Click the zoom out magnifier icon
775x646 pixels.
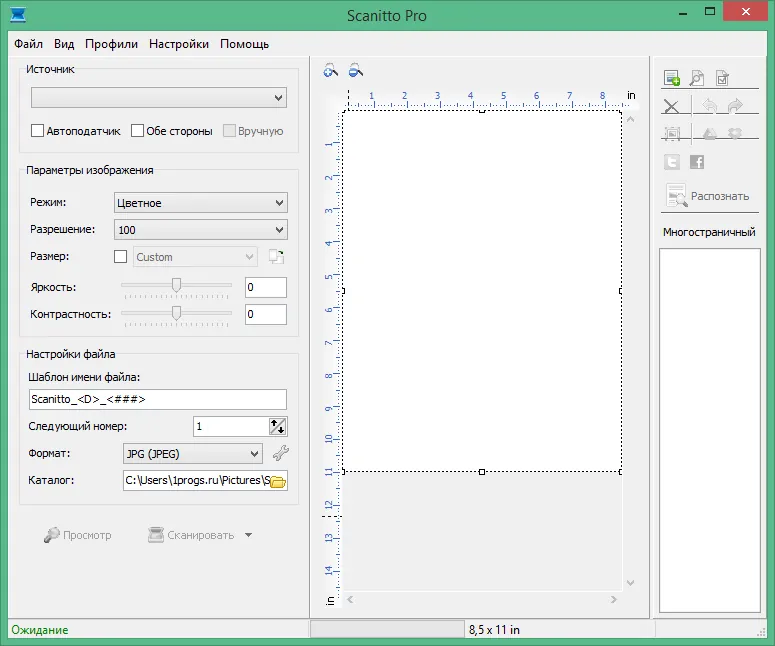tap(355, 71)
